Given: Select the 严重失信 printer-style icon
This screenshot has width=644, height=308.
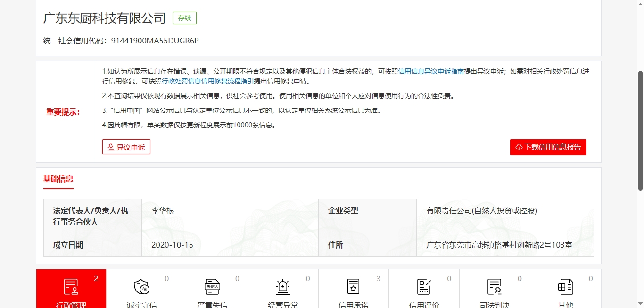Looking at the screenshot, I should [212, 286].
